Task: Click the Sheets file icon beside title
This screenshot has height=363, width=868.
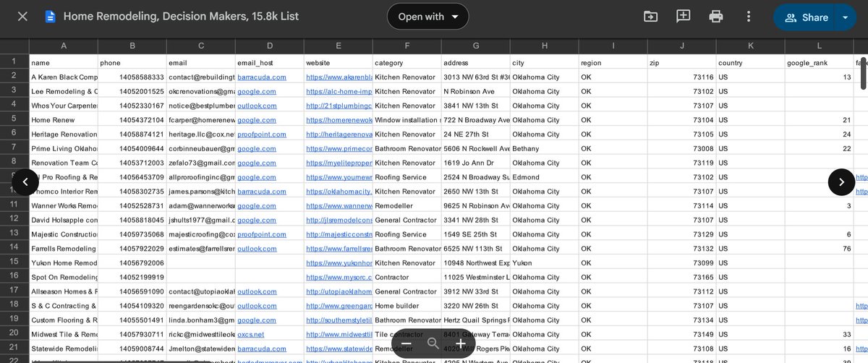Action: [50, 17]
